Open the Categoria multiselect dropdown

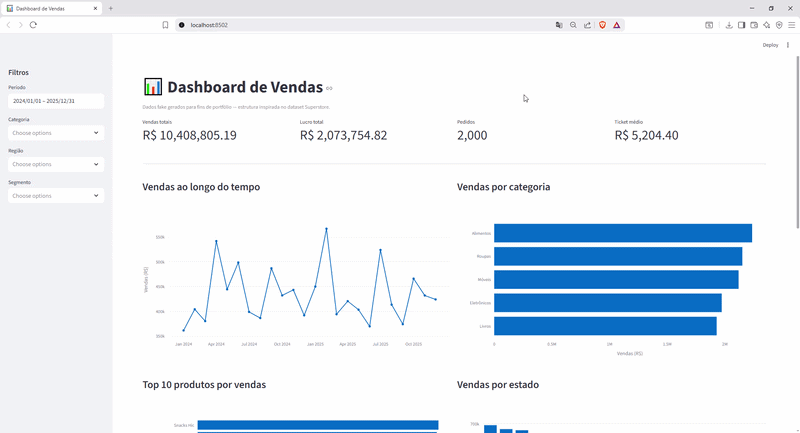pyautogui.click(x=56, y=133)
